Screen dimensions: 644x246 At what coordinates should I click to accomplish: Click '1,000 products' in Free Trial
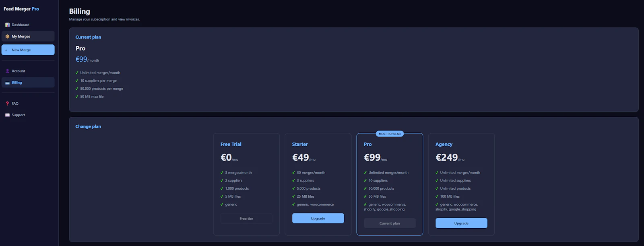tap(237, 188)
